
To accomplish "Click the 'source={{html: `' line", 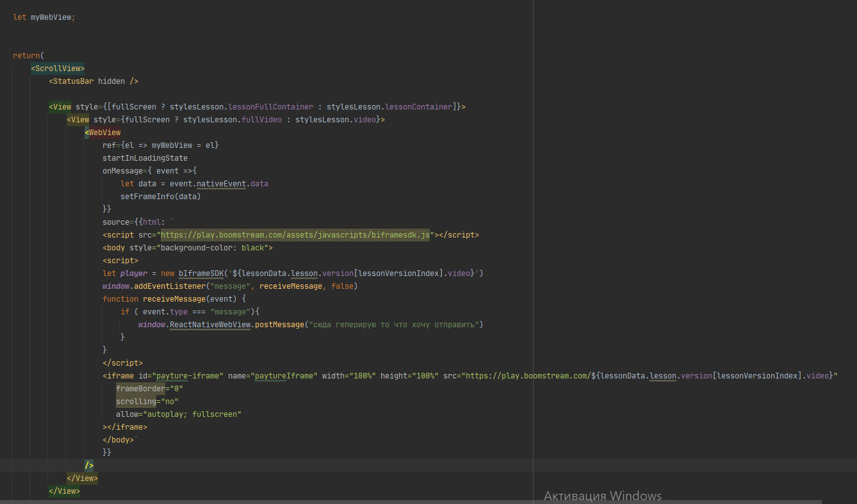I will [138, 222].
